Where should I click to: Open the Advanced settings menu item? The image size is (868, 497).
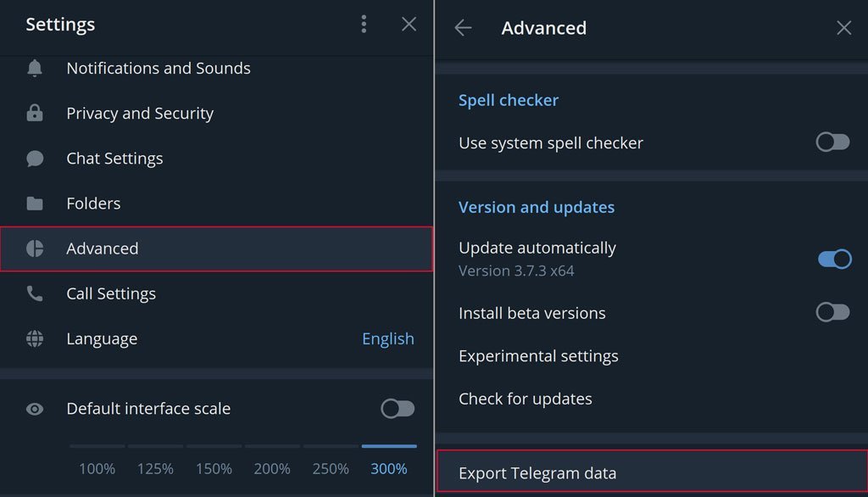(216, 248)
